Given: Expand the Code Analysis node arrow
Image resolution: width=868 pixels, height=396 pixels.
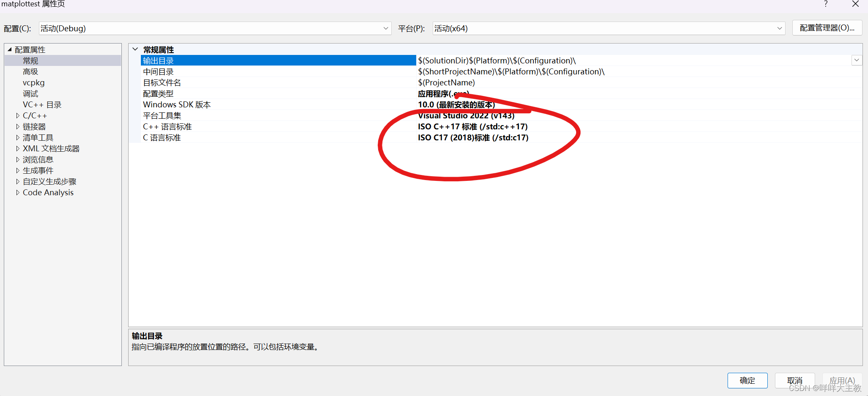Looking at the screenshot, I should click(17, 192).
